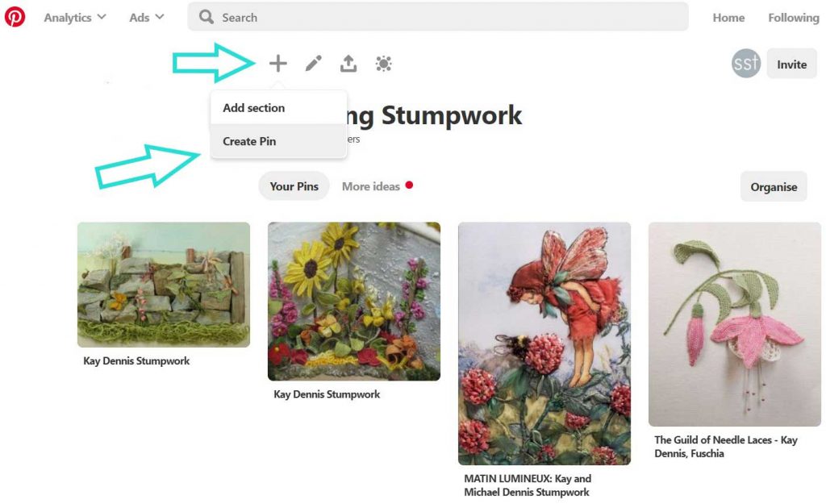Click the MATIN LUMINEUX pin title
Viewport: 826px width, 504px height.
[x=528, y=485]
